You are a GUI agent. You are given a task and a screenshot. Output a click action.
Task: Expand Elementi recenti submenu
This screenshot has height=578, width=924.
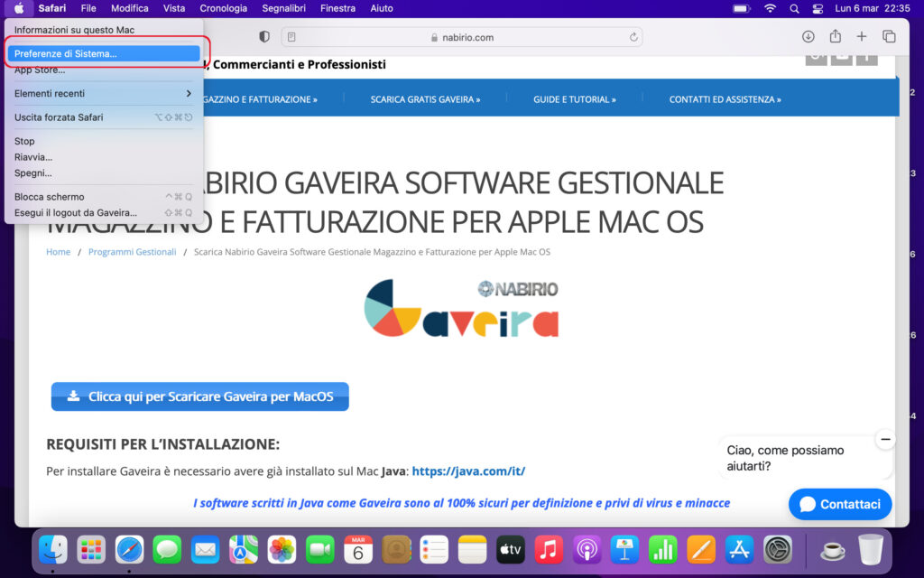click(104, 93)
